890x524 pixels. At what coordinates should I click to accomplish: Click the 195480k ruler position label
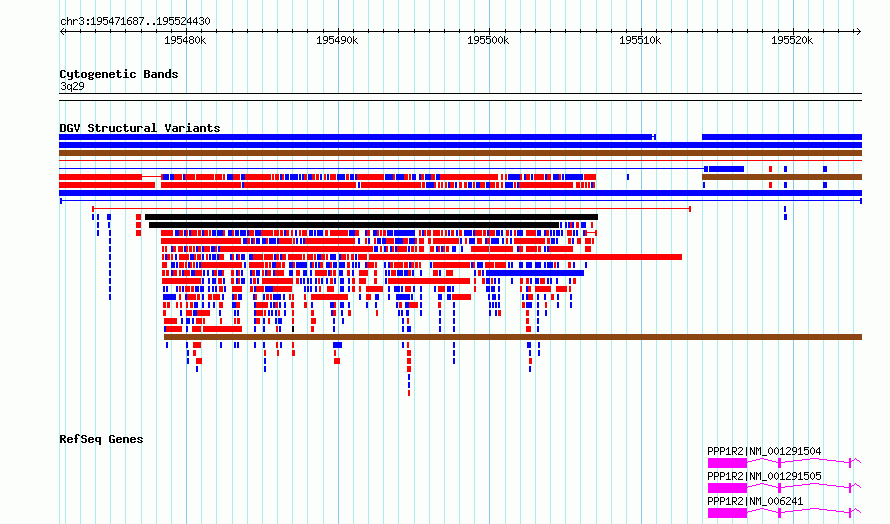tap(185, 40)
